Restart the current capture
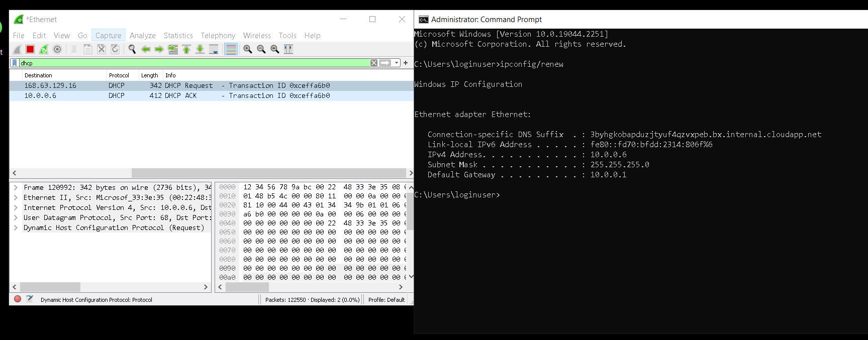 [44, 49]
